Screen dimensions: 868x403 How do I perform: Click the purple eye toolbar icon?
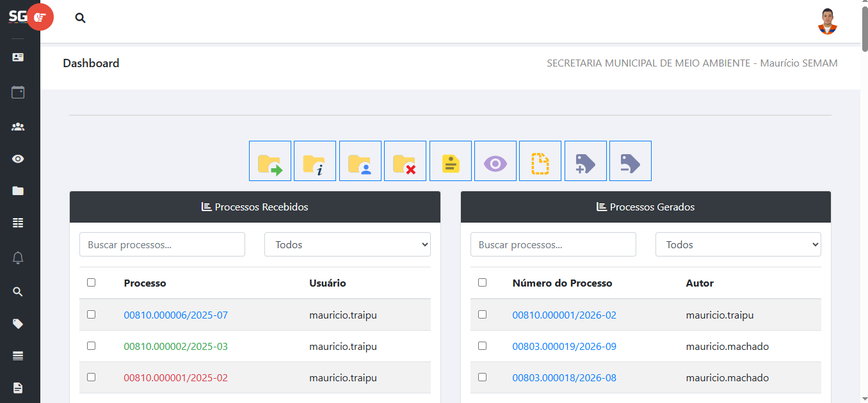[x=495, y=161]
